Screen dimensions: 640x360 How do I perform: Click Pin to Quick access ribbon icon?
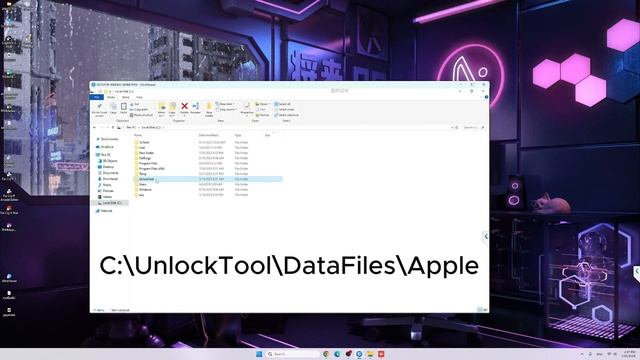(x=99, y=109)
